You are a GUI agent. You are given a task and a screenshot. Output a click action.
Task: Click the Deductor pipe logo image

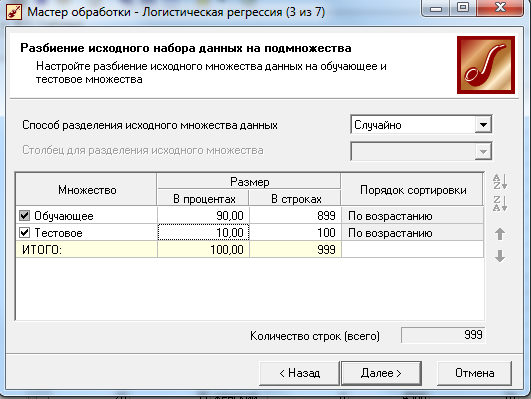[486, 65]
